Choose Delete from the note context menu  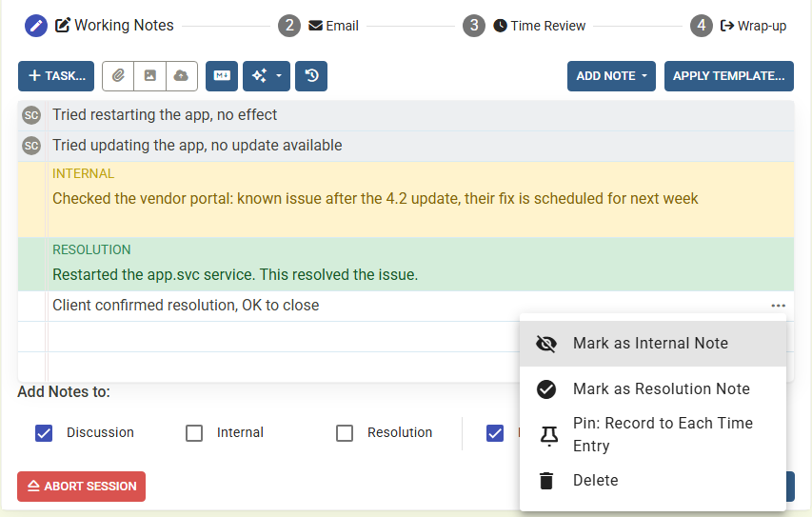click(652, 480)
